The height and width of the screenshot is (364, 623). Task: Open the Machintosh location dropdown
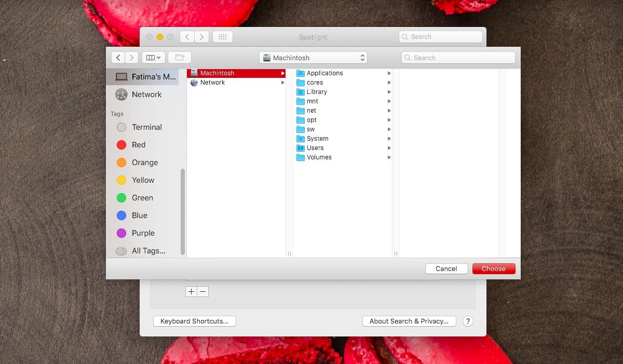tap(313, 57)
